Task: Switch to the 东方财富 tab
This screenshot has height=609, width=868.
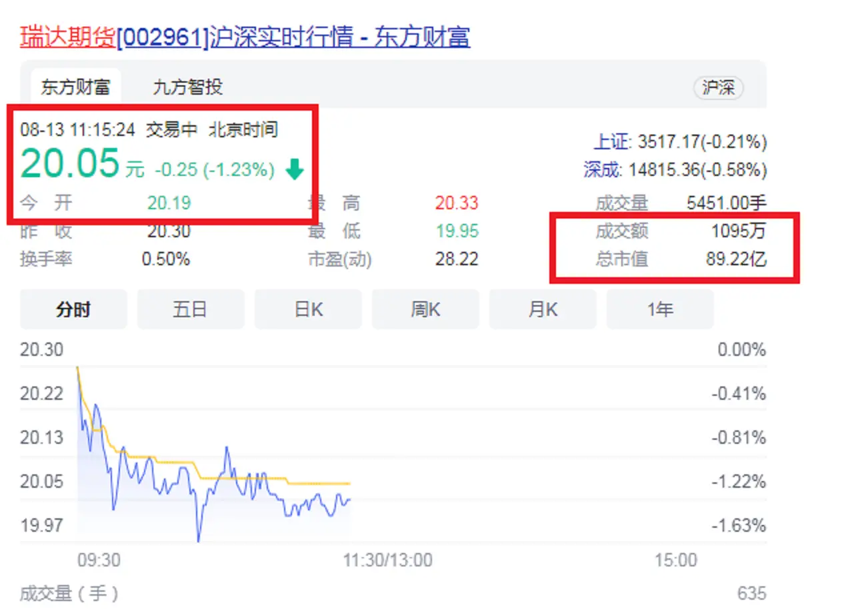Action: point(75,87)
